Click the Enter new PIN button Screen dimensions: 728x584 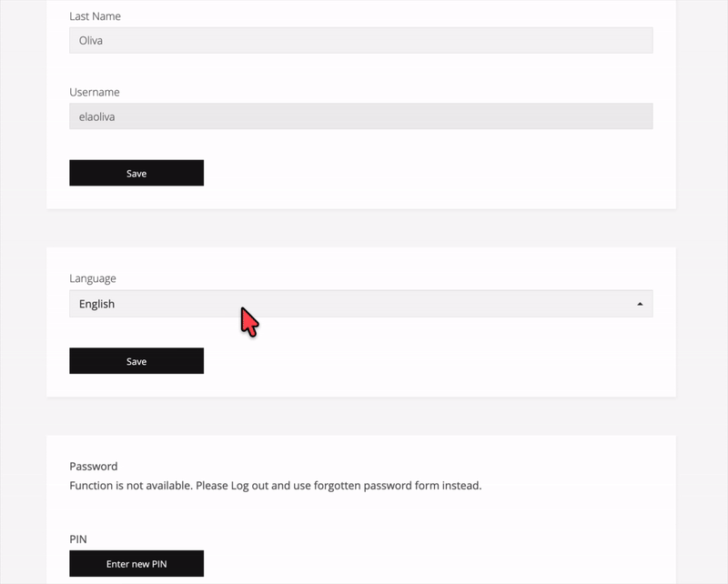pos(136,564)
